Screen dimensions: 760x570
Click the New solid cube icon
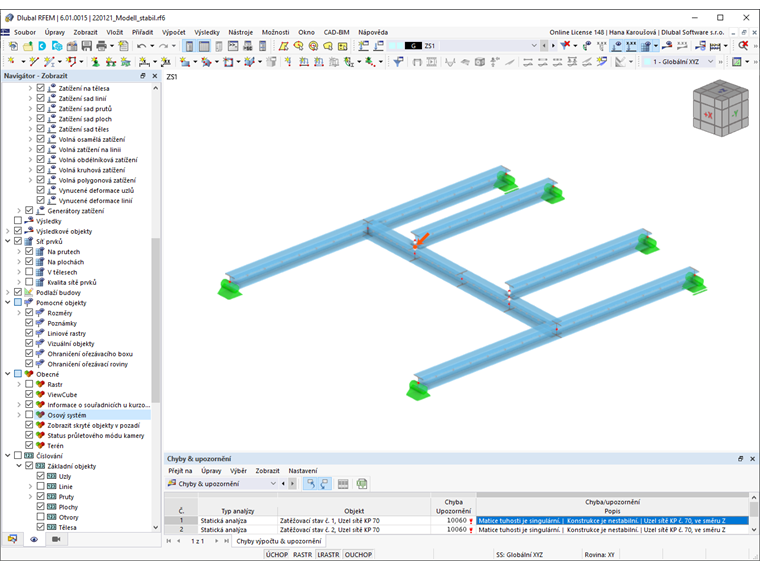point(250,62)
